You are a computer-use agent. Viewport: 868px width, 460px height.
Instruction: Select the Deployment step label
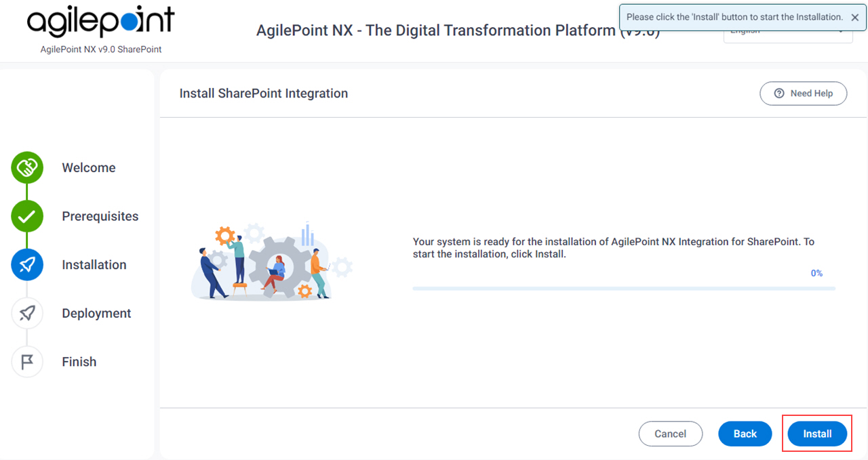pyautogui.click(x=96, y=314)
